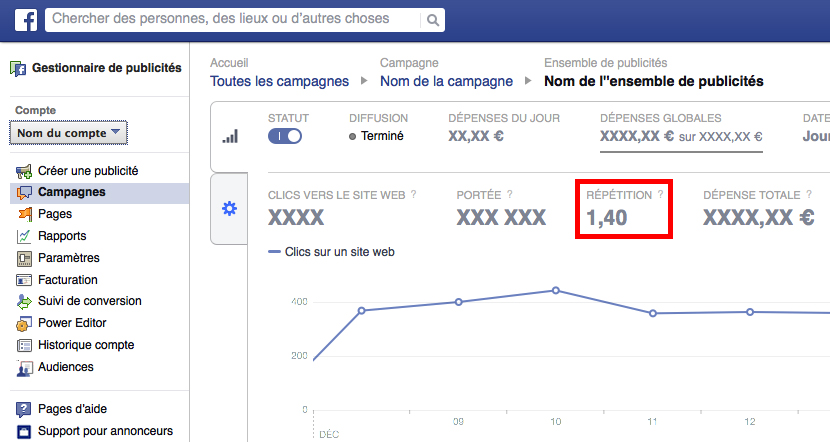Click the Suivi de conversion icon

click(x=24, y=301)
